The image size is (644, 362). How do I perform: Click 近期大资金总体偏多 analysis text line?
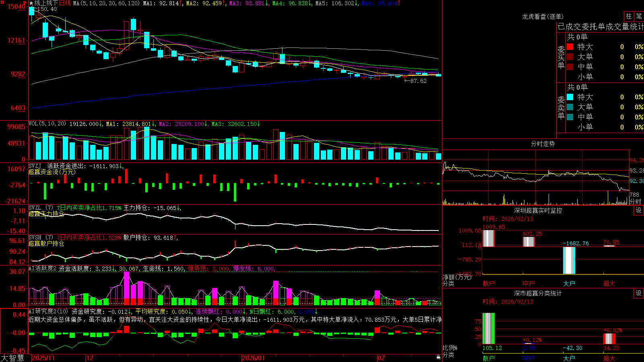tap(235, 319)
